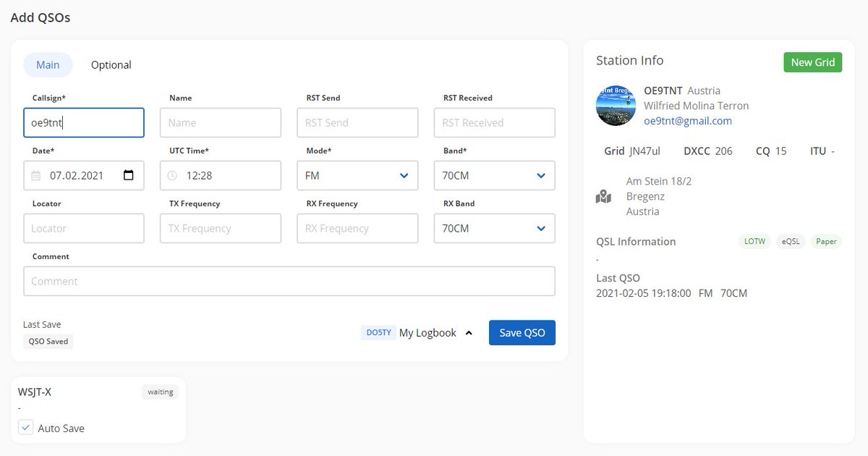Screen dimensions: 868x456
Task: Click the UTC Time field
Action: pyautogui.click(x=221, y=175)
